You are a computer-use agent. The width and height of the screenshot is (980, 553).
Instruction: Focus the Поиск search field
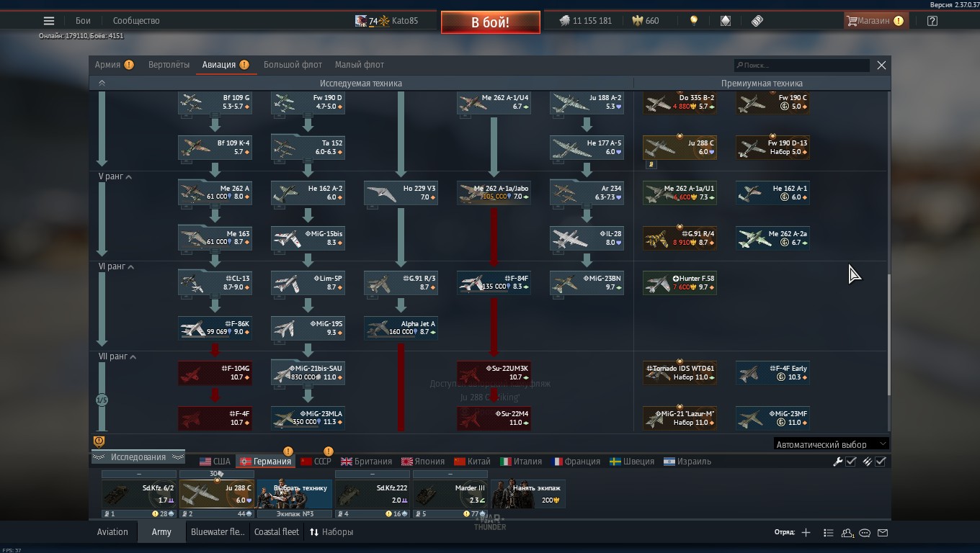click(801, 65)
